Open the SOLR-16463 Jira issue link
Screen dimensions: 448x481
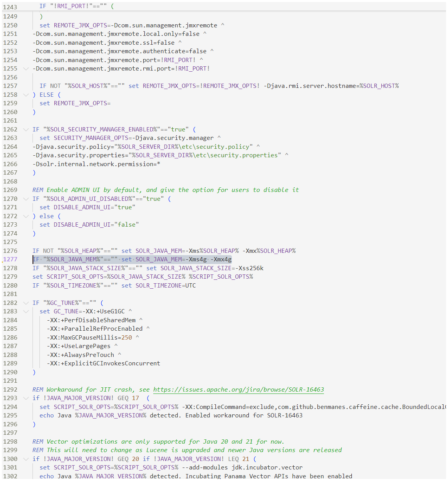point(238,390)
